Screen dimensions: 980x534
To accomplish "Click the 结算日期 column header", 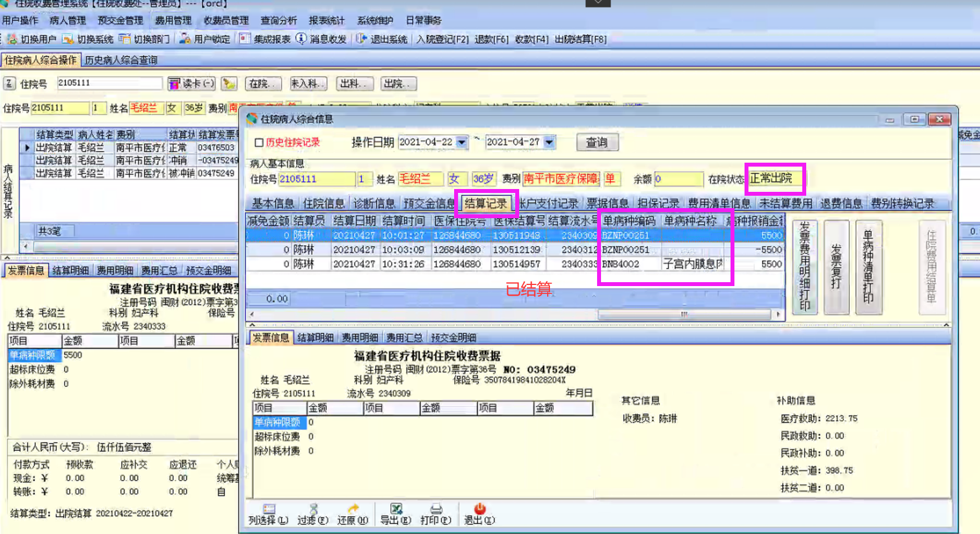I will pyautogui.click(x=354, y=221).
